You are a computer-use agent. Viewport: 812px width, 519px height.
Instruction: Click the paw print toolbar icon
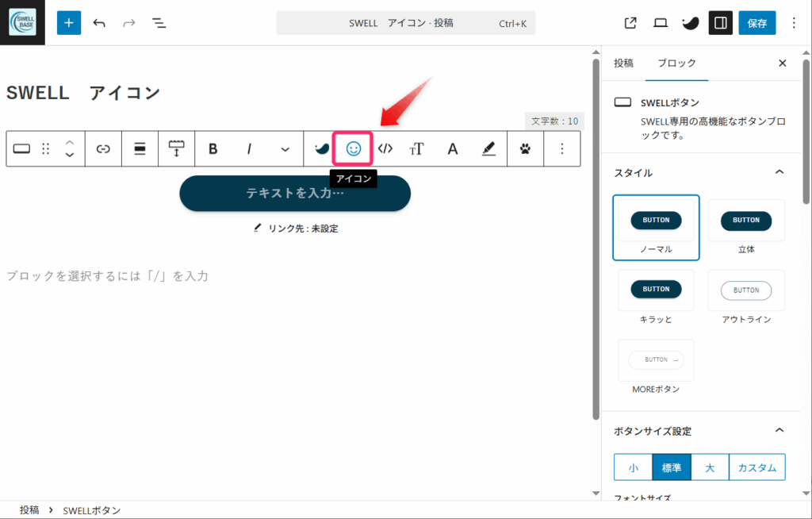tap(525, 149)
